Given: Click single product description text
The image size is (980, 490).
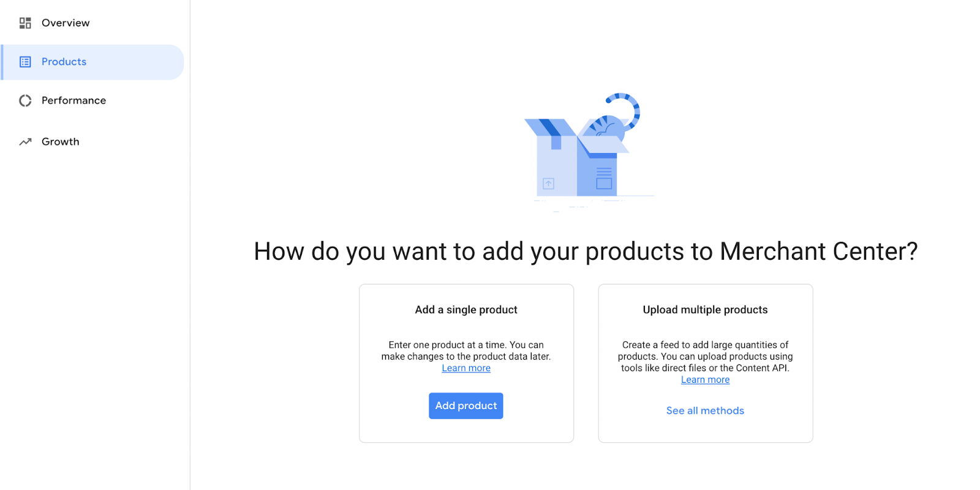Looking at the screenshot, I should tap(466, 351).
